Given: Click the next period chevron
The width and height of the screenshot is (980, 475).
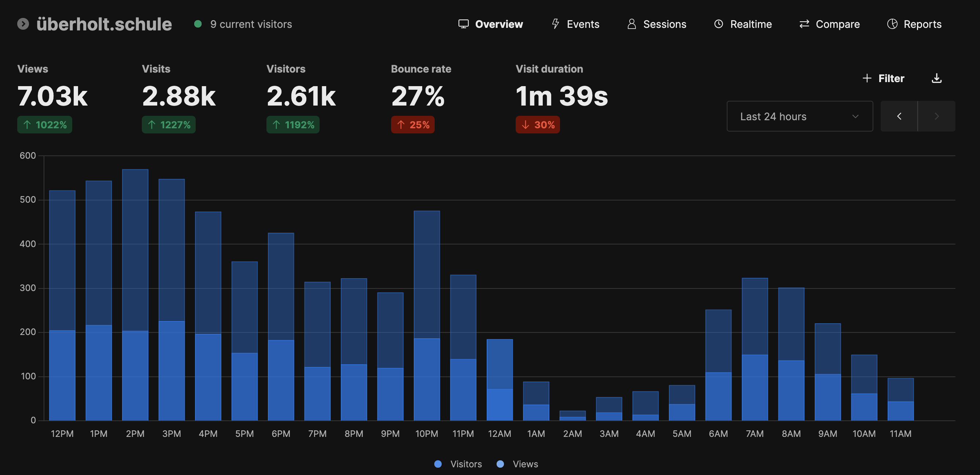Looking at the screenshot, I should click(x=936, y=117).
